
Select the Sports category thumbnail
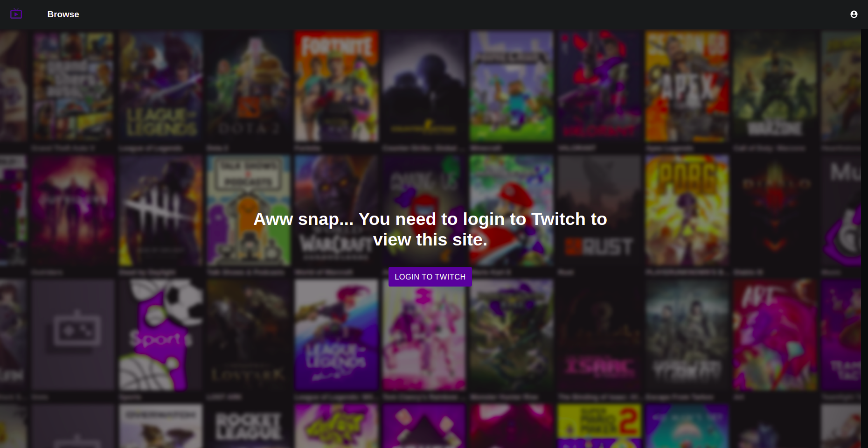[x=160, y=335]
